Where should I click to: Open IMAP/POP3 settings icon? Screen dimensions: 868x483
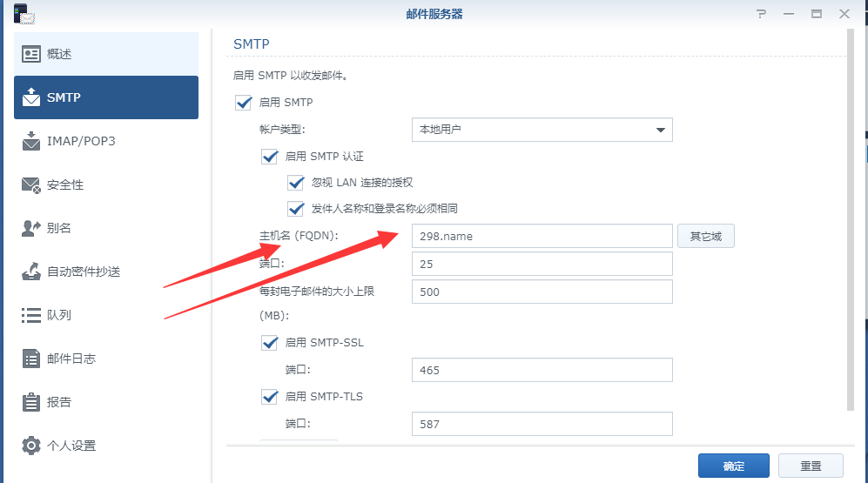31,141
